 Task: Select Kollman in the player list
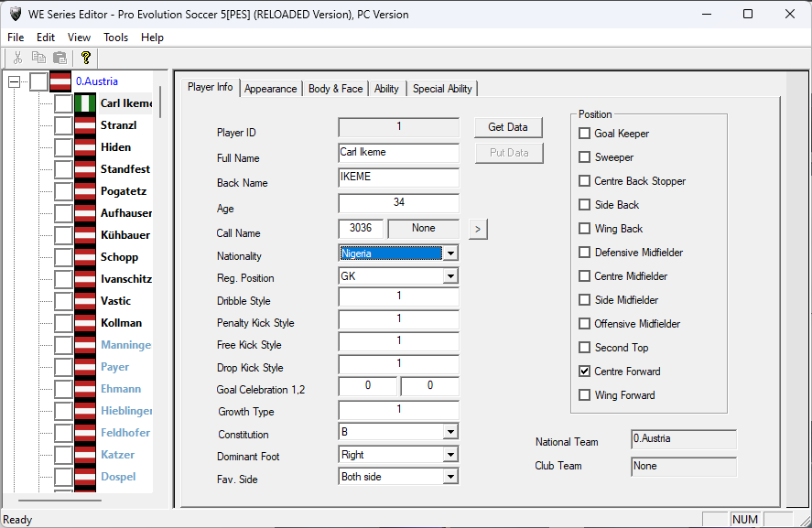121,323
